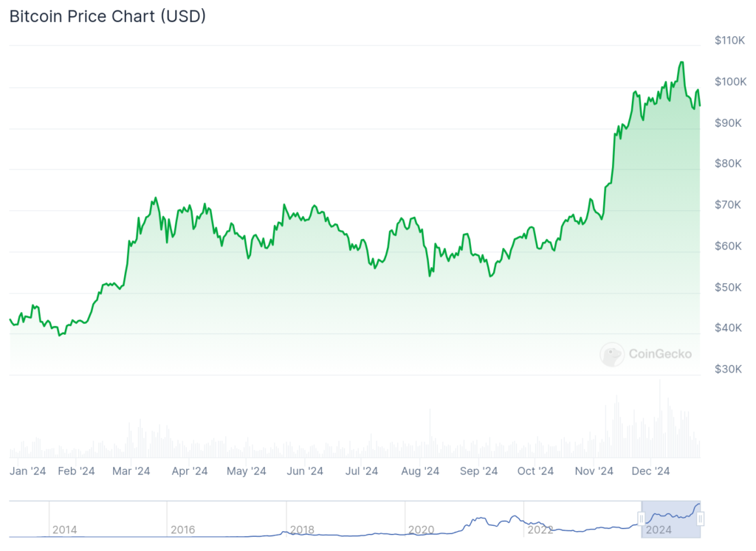Click the Sep '24 axis label
Screen dimensions: 756x551
pyautogui.click(x=478, y=471)
